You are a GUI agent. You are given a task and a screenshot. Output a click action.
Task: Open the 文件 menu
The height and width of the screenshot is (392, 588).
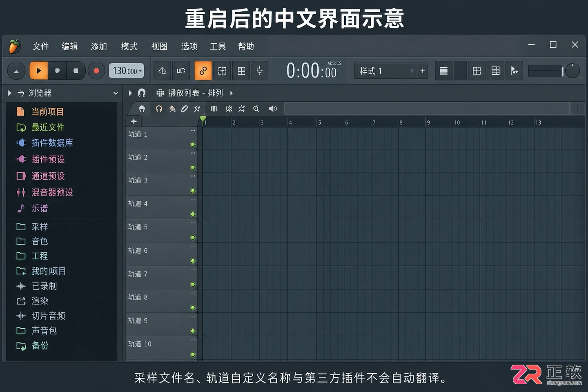click(x=40, y=46)
